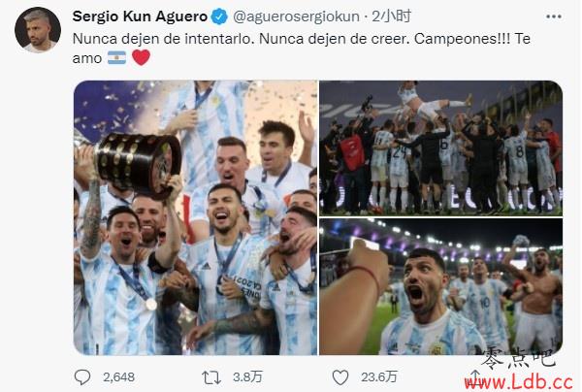Screen dimensions: 582x392
Task: Click the retweet arrows icon
Action: [x=211, y=377]
